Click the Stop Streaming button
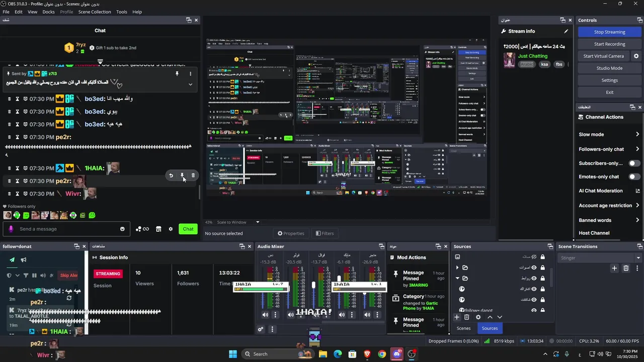Image resolution: width=644 pixels, height=362 pixels. pyautogui.click(x=609, y=32)
